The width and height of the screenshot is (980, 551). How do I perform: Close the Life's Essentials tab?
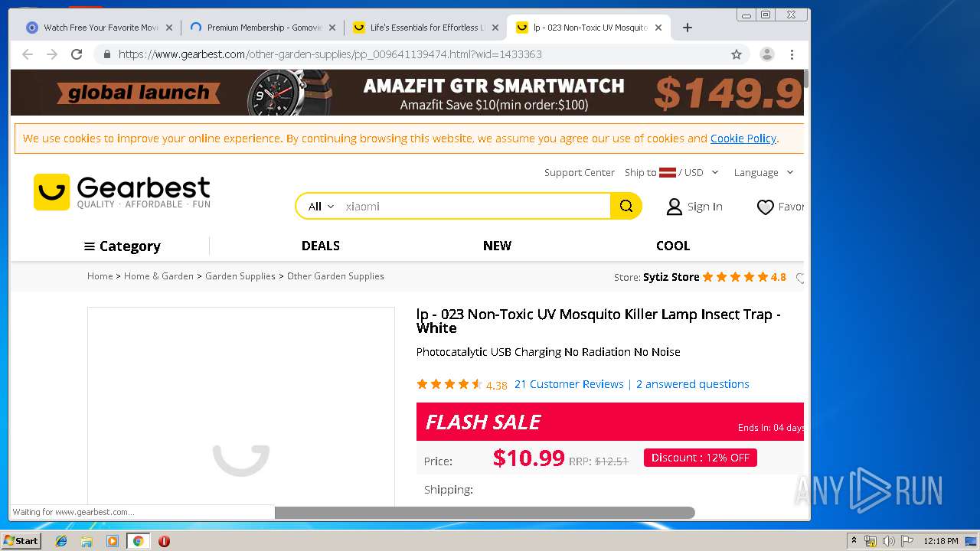[495, 28]
